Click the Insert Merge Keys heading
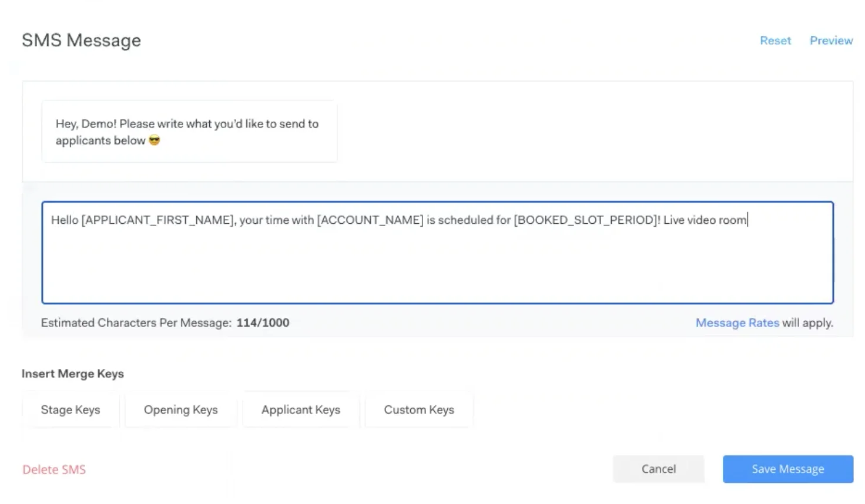865x504 pixels. click(73, 374)
